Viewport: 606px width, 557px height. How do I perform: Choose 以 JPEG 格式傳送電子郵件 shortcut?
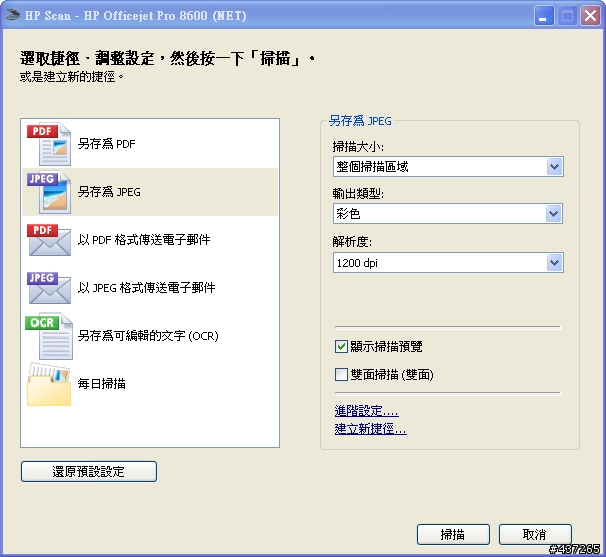[146, 288]
